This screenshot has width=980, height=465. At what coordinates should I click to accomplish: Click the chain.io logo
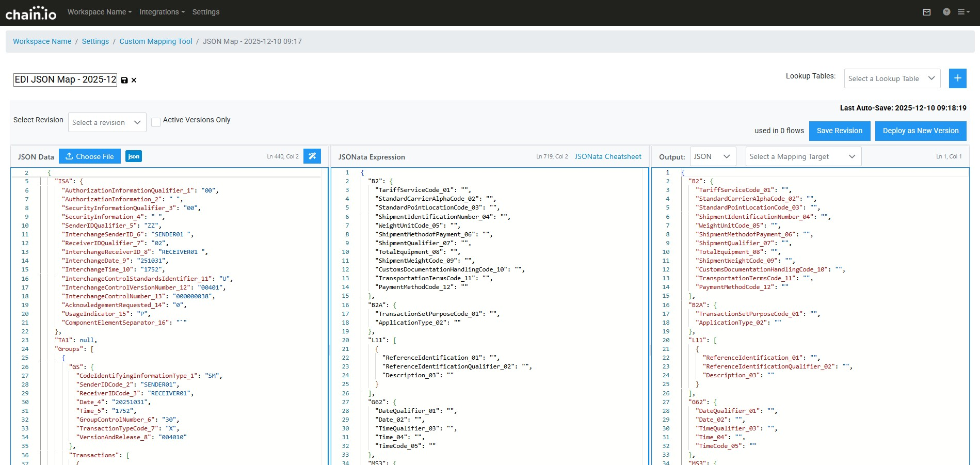(31, 13)
